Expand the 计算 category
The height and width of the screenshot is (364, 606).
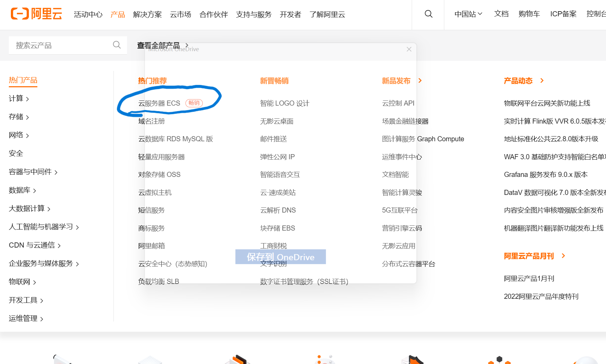(x=19, y=98)
